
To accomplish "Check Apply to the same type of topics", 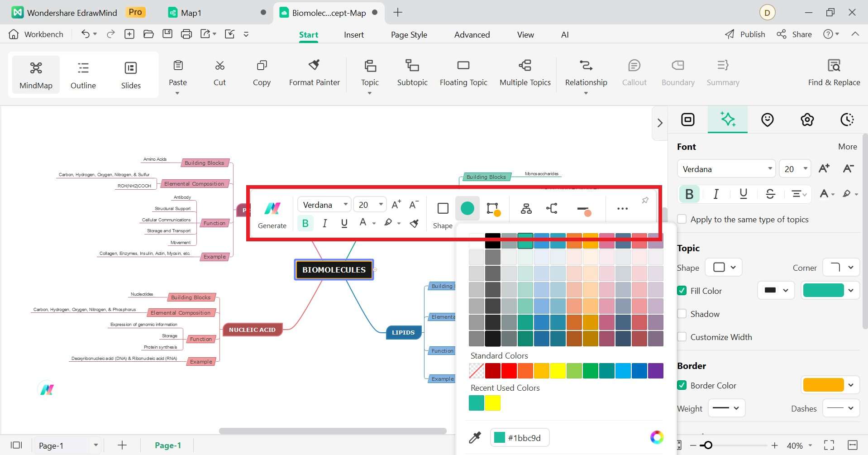I will [682, 219].
